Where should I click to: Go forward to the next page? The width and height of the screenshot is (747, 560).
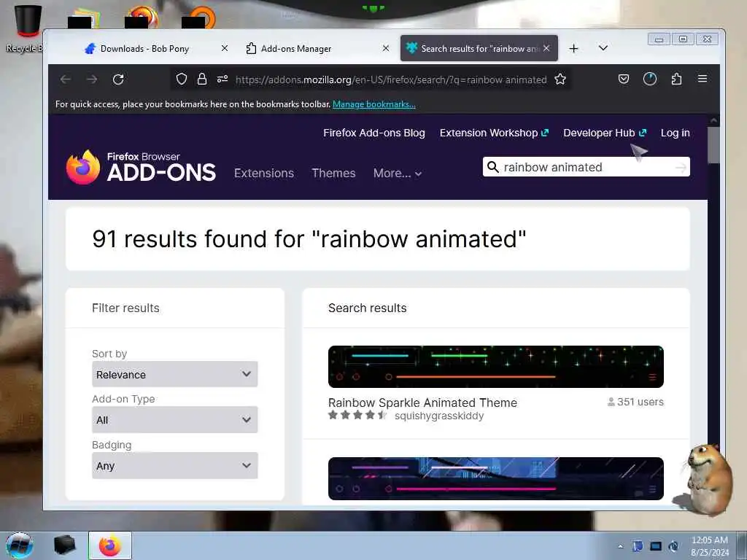92,79
